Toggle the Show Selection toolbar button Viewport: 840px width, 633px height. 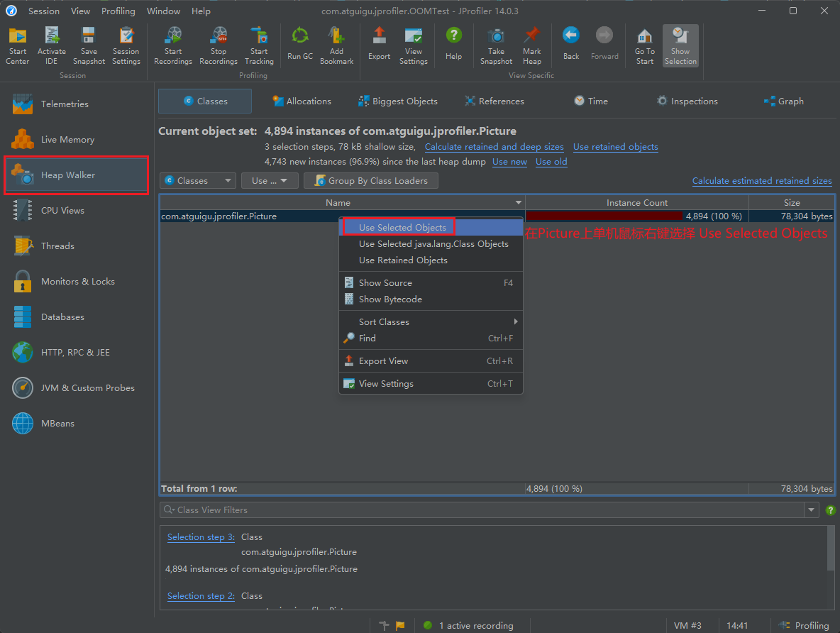click(680, 46)
